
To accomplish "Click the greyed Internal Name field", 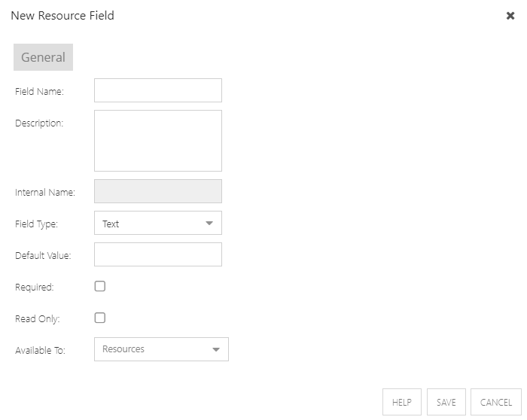I will click(x=158, y=191).
